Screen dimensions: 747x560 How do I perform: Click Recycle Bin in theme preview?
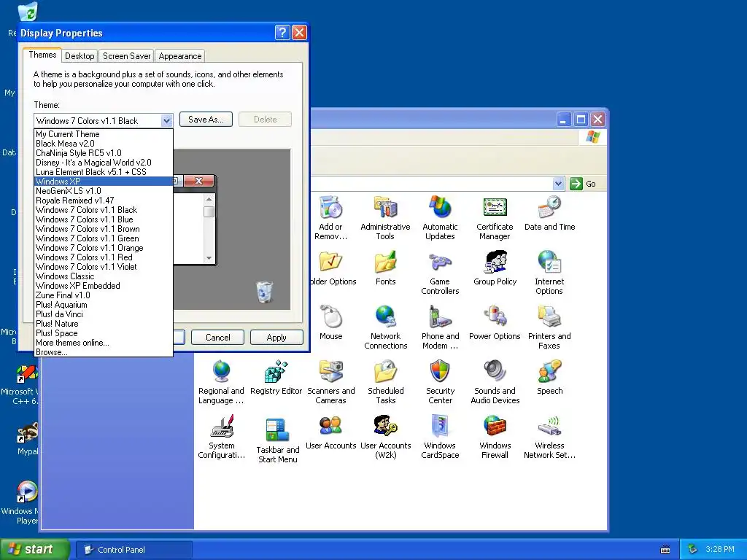tap(264, 292)
